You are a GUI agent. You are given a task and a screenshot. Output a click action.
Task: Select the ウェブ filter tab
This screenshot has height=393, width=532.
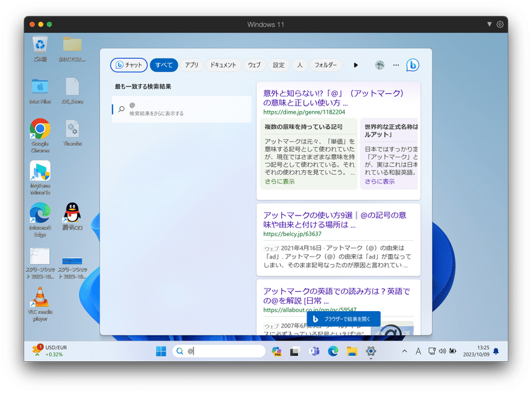click(254, 65)
